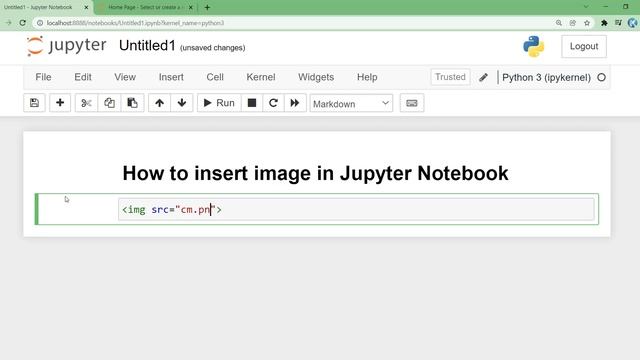Switch to Untitled1 Jupyter Notebook browser tab
This screenshot has height=360, width=640.
click(x=38, y=7)
